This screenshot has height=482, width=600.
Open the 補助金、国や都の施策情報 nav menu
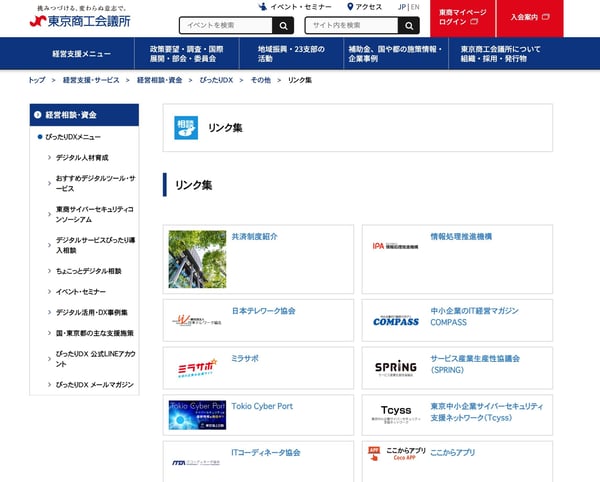(396, 54)
